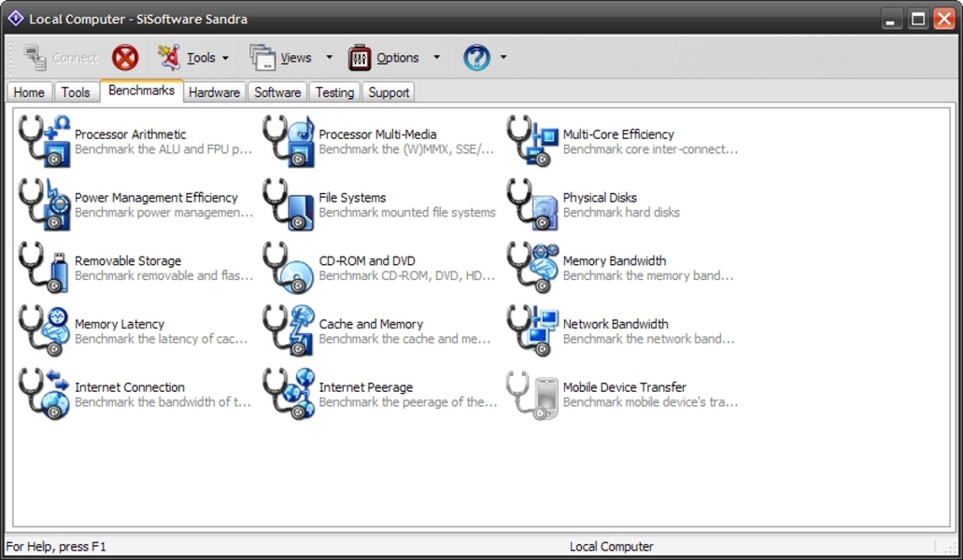Open the Physical Disks benchmark icon
The width and height of the screenshot is (963, 560).
click(x=532, y=204)
